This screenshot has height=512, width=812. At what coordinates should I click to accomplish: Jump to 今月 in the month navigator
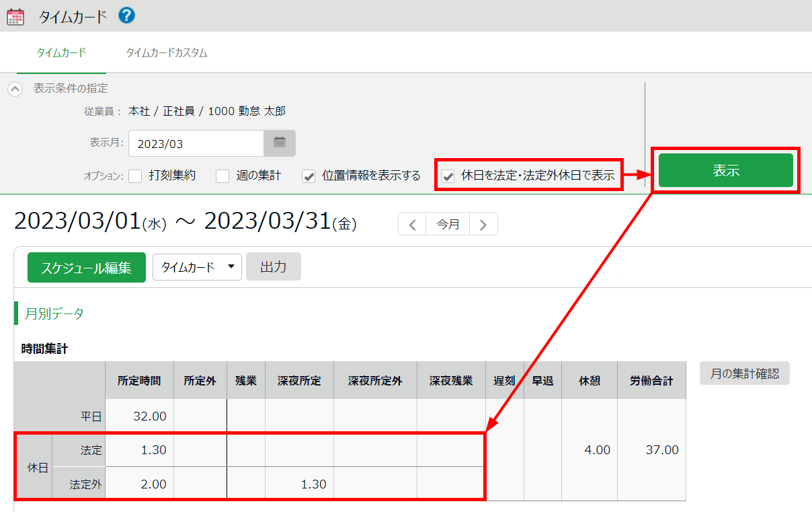(x=448, y=225)
